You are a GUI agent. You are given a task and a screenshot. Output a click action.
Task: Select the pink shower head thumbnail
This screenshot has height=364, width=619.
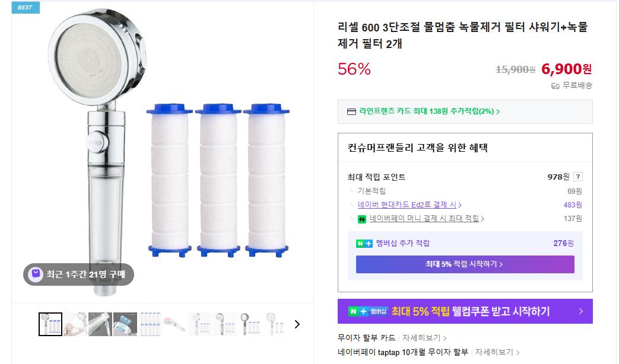175,324
